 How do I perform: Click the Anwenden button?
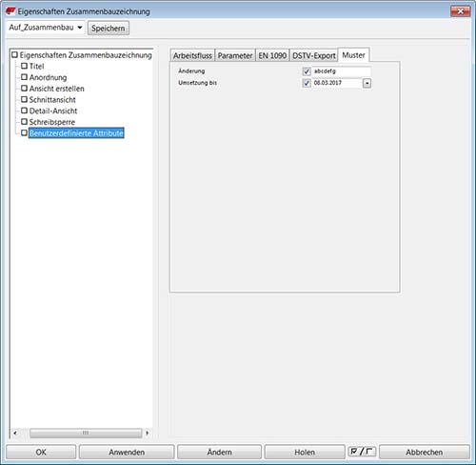(127, 452)
